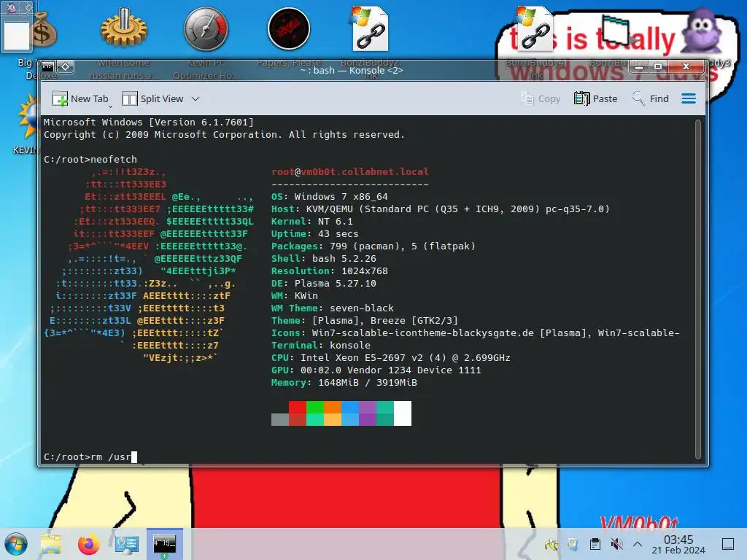
Task: Select the KEVIN sun globe desktop icon
Action: 28,117
